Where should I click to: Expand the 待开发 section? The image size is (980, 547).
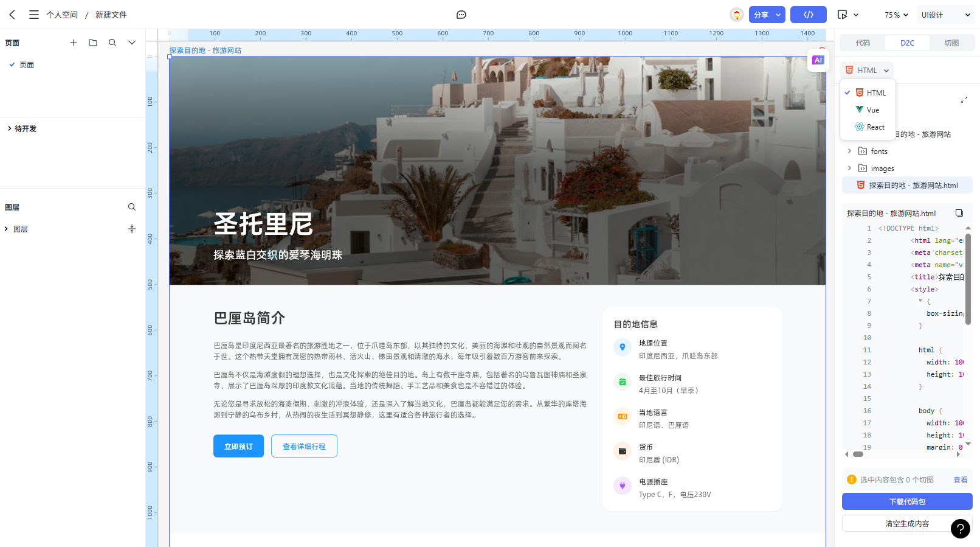[10, 128]
